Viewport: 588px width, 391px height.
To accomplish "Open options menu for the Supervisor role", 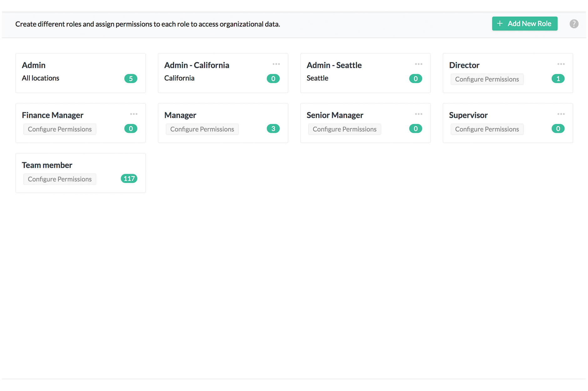I will click(561, 114).
